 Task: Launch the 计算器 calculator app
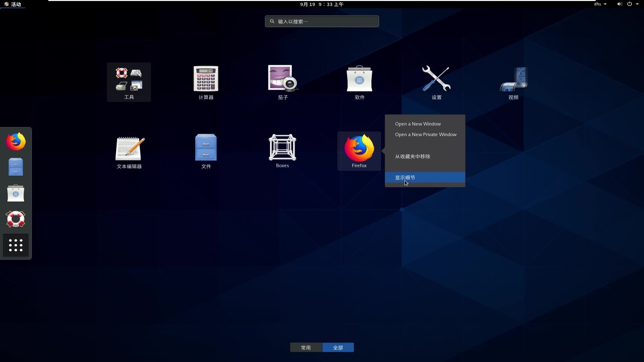206,82
